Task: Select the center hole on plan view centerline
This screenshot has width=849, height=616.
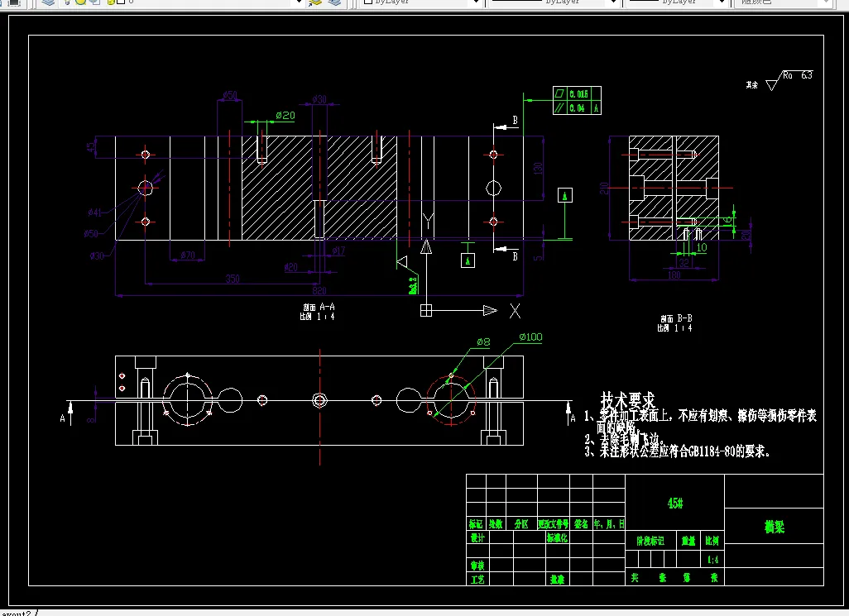Action: point(320,400)
